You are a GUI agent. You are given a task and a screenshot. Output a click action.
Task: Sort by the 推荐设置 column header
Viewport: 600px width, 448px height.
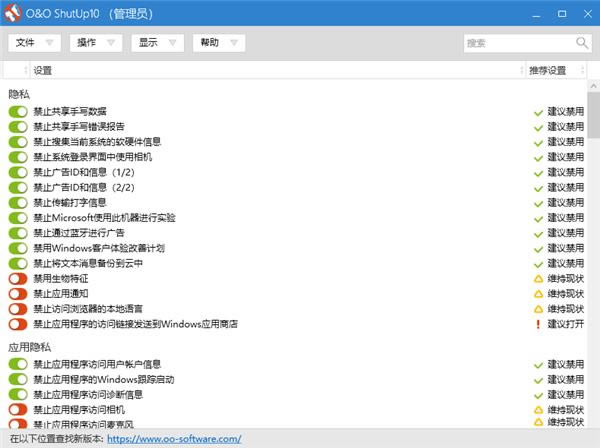click(556, 70)
